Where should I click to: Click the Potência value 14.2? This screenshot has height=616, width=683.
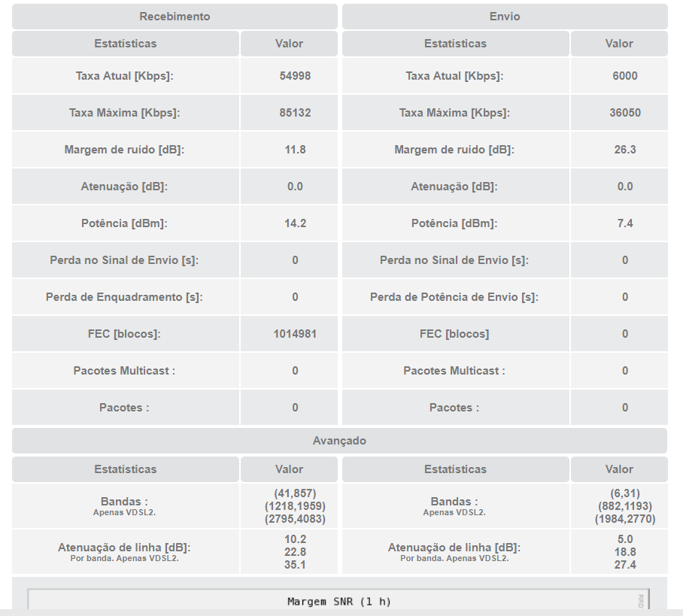pyautogui.click(x=295, y=223)
